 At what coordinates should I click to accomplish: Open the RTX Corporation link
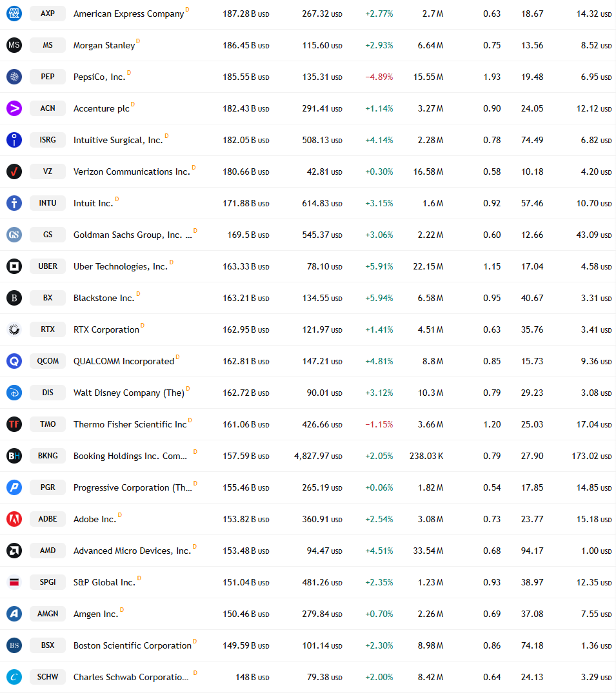click(106, 330)
